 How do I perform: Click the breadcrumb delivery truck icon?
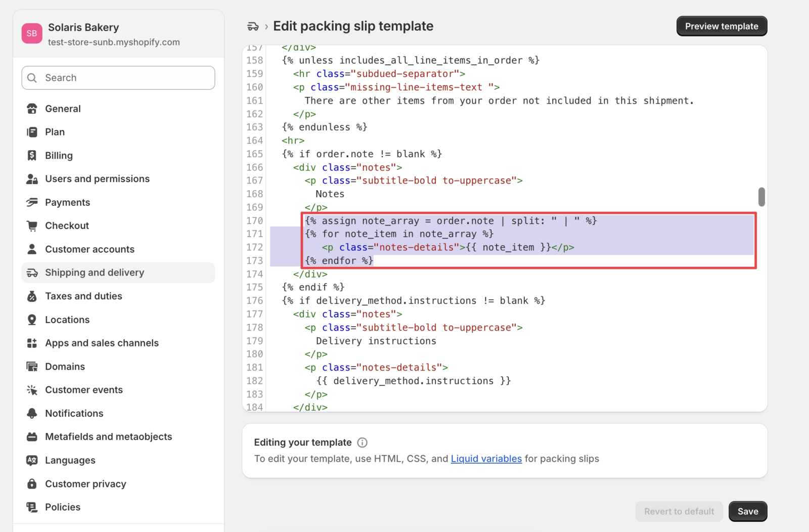pos(253,26)
